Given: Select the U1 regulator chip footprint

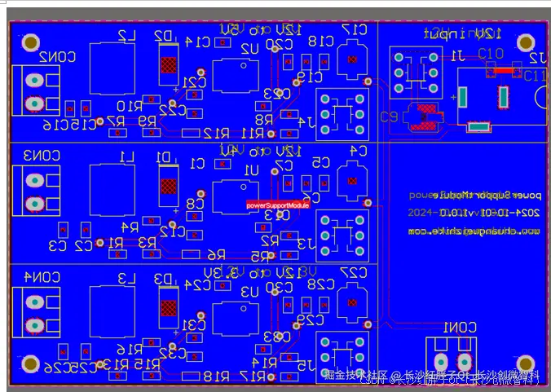Looking at the screenshot, I should (x=236, y=197).
